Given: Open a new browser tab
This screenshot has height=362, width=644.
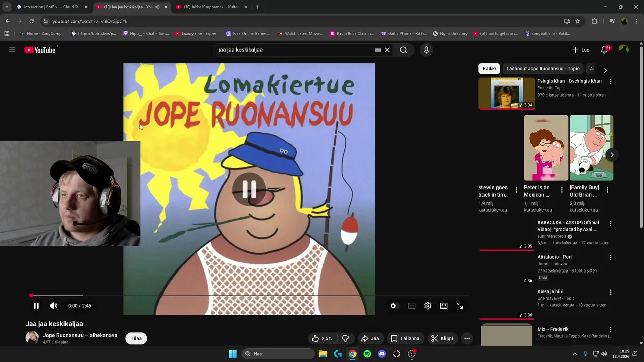Looking at the screenshot, I should click(x=258, y=7).
